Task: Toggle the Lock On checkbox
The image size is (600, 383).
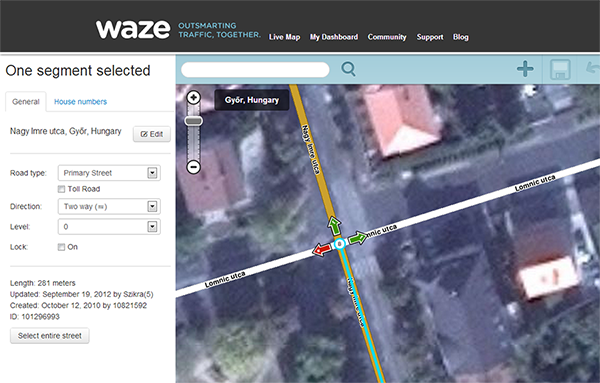Action: (x=61, y=247)
